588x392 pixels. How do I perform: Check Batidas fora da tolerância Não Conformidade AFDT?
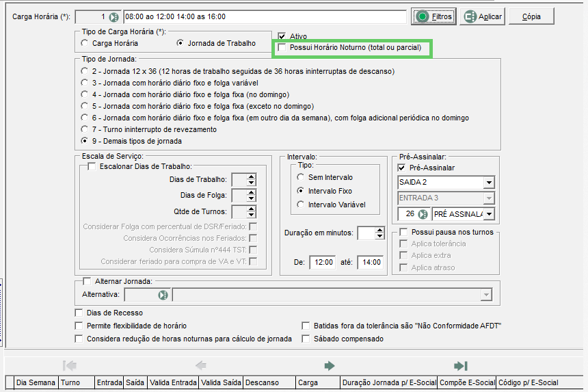pyautogui.click(x=306, y=326)
